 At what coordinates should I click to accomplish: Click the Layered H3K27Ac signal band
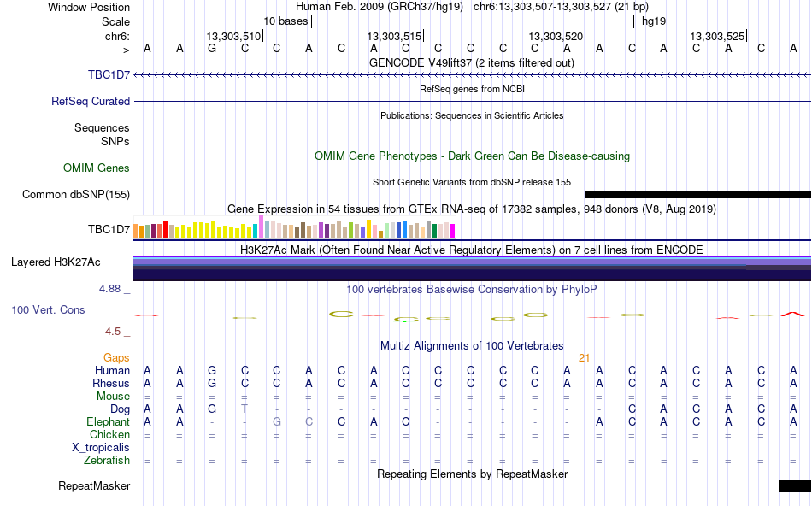(473, 268)
